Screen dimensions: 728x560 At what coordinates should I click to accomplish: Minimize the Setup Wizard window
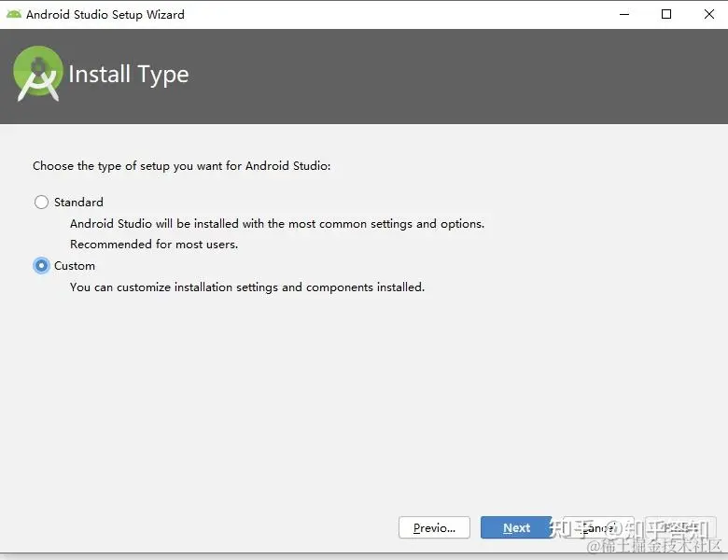pos(624,14)
